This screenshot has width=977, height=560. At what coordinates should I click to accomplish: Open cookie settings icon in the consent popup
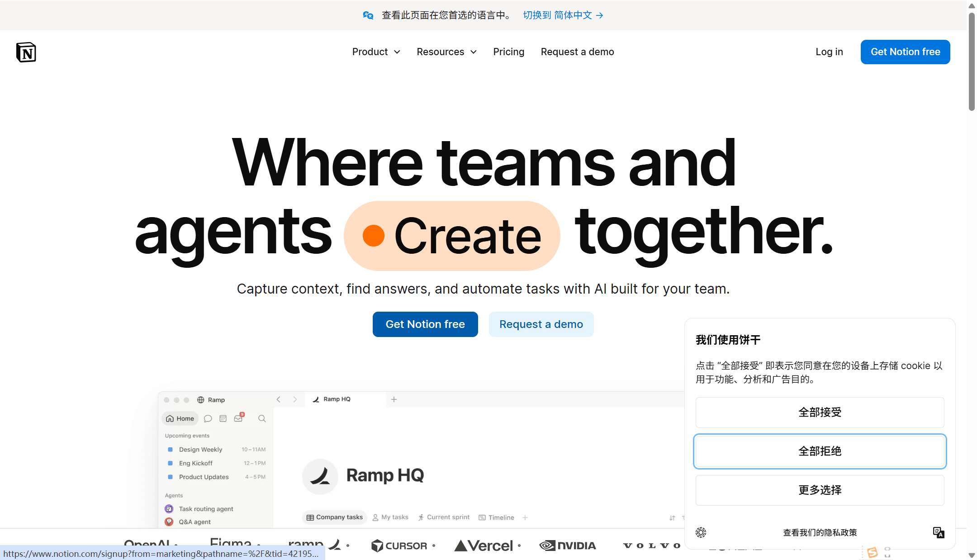(x=701, y=532)
